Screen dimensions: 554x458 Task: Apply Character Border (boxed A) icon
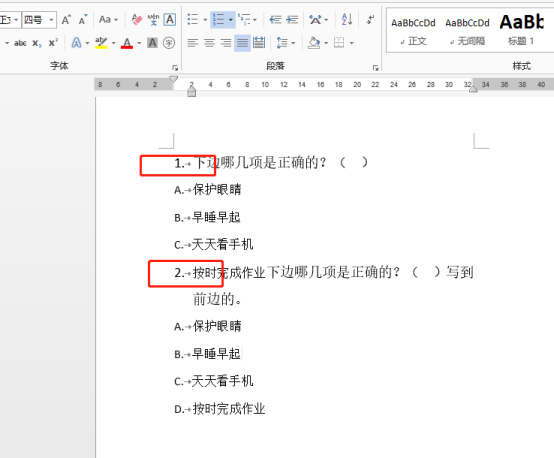coord(170,19)
